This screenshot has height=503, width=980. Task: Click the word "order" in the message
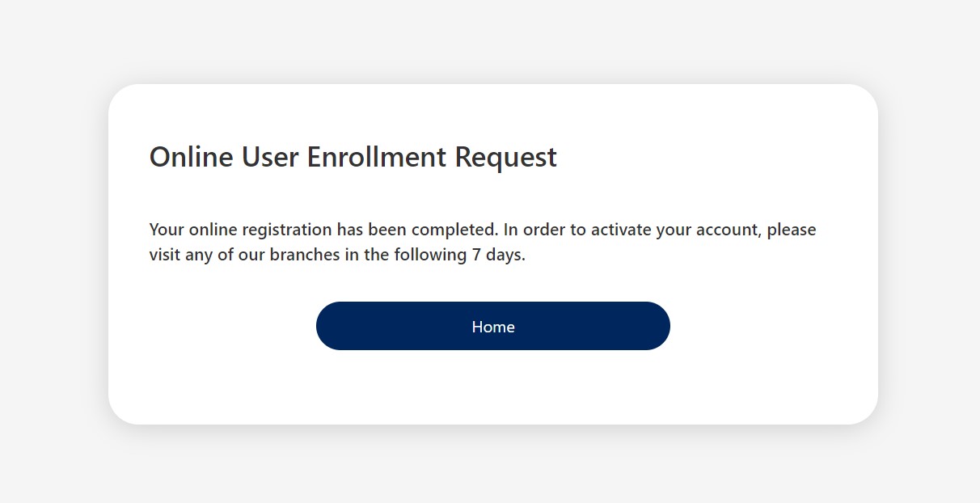(544, 230)
